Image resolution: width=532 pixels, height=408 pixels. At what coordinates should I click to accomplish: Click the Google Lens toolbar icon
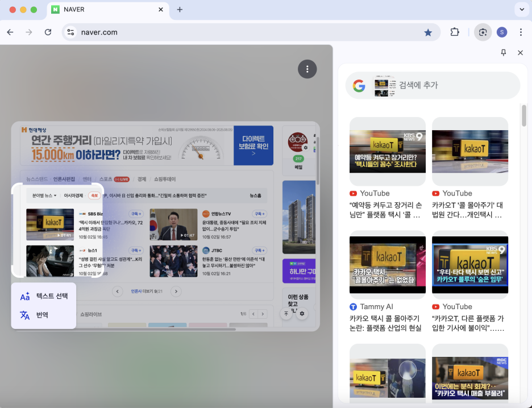click(483, 32)
